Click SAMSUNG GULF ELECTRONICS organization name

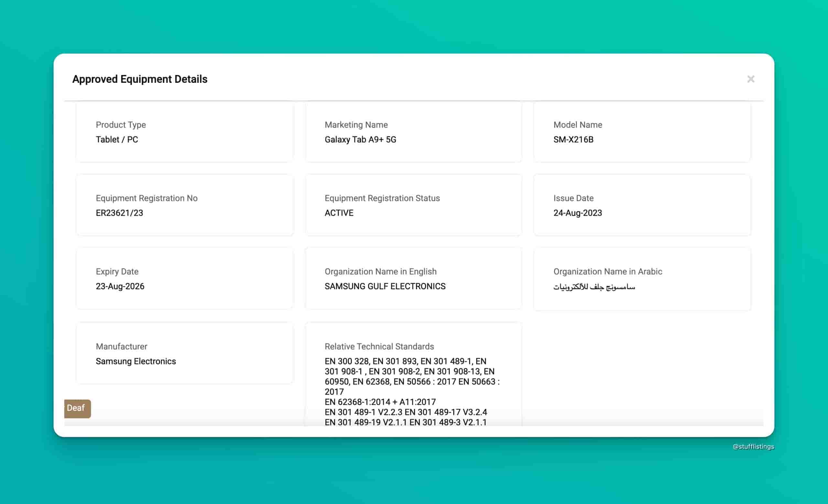pos(385,286)
